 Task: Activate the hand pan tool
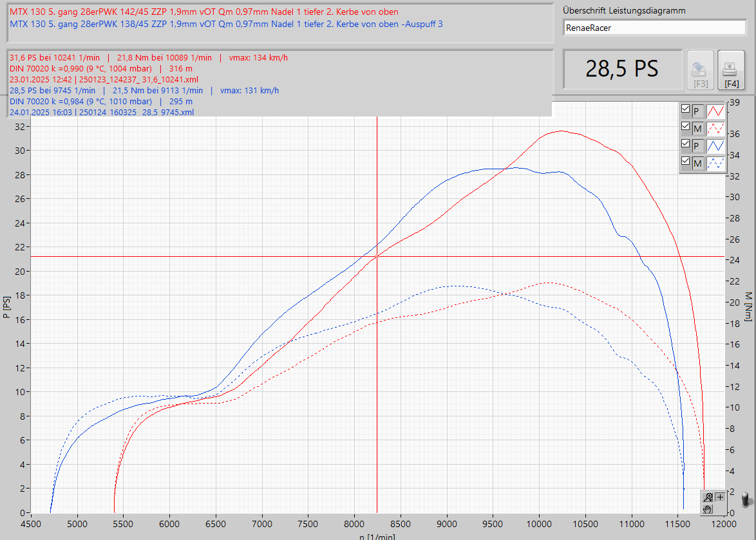click(708, 509)
